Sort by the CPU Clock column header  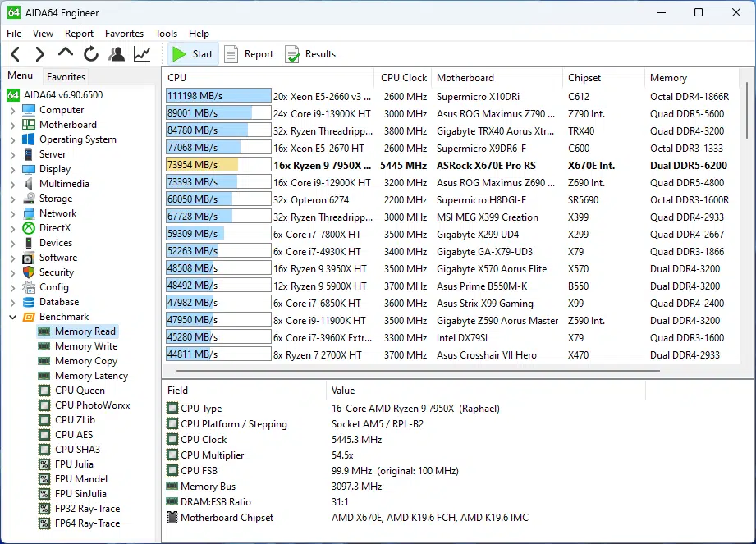pos(402,78)
